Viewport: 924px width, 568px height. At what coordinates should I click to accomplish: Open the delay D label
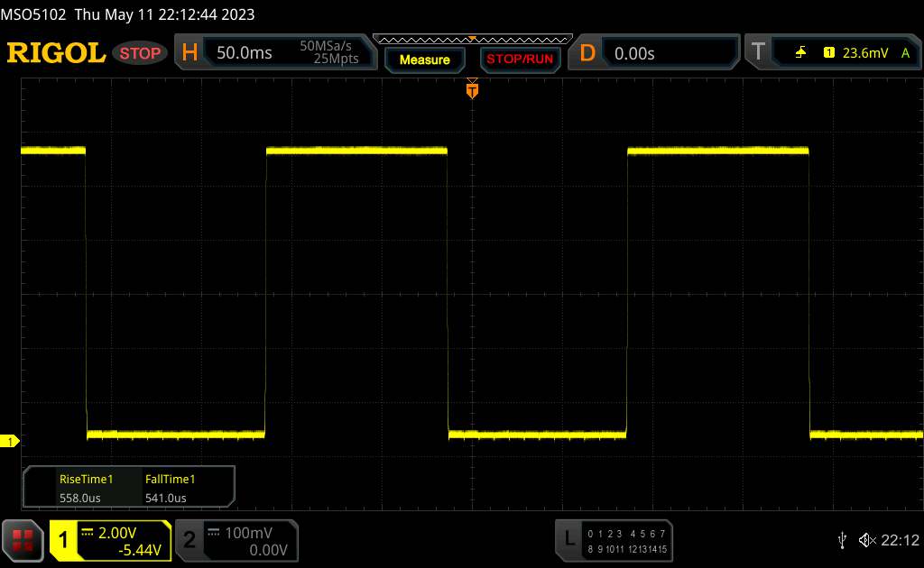(x=587, y=53)
